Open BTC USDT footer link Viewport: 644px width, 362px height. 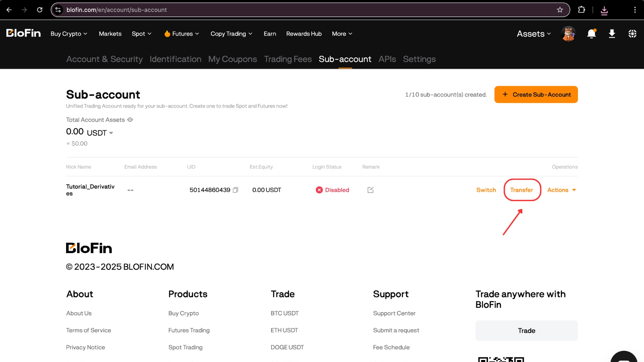pos(284,313)
